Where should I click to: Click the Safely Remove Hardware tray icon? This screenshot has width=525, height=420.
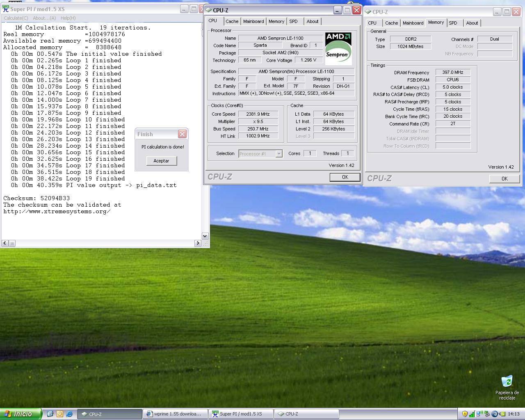click(487, 414)
